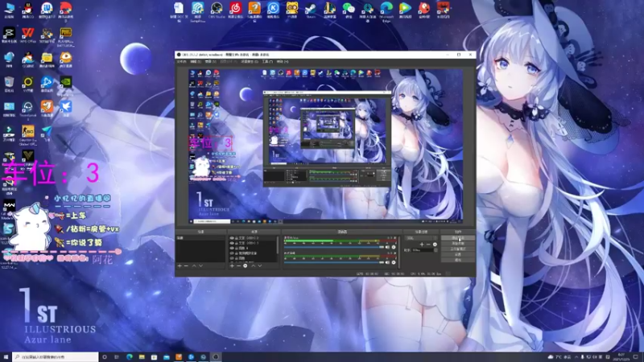Screen dimensions: 644x362
Task: Open the Recycle Bin desktop icon
Action: [9, 84]
